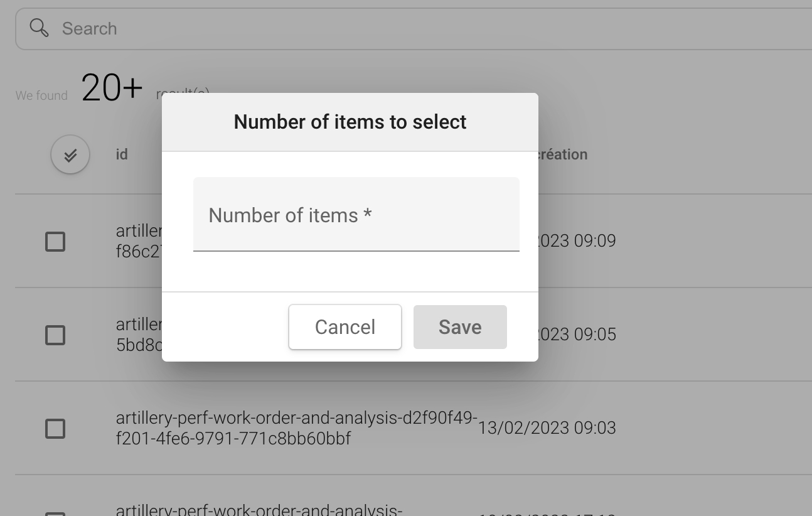Click the 09:09 creation time cell
This screenshot has height=516, width=812.
577,241
